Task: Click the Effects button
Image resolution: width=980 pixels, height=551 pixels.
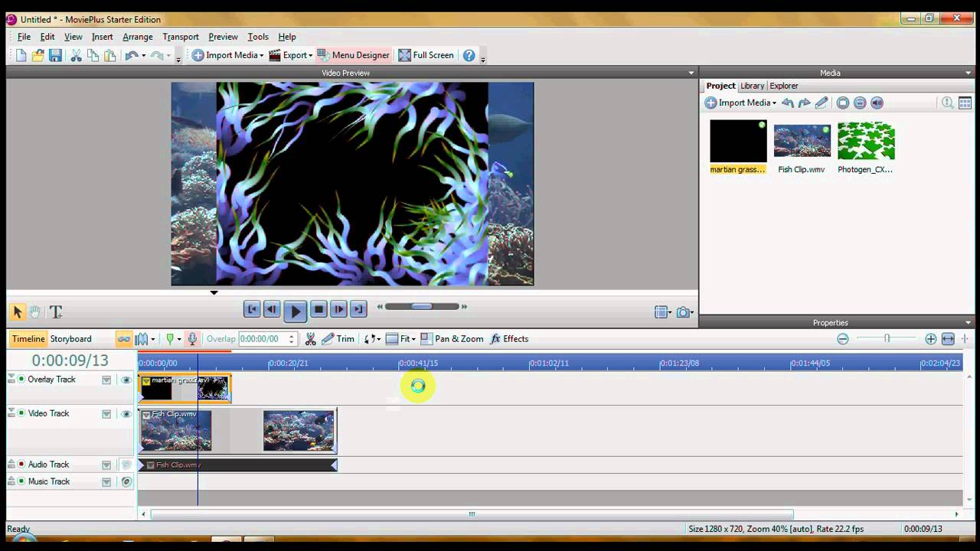Action: click(509, 339)
